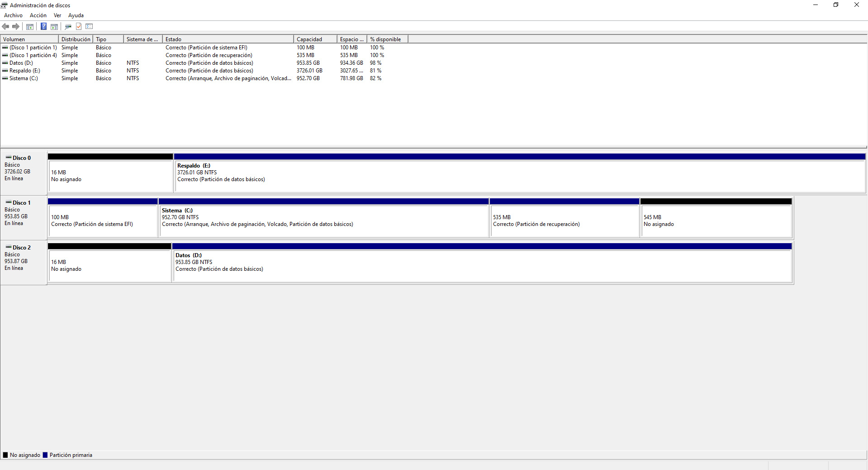Image resolution: width=868 pixels, height=470 pixels.
Task: Click the Forward arrow toolbar icon
Action: click(16, 27)
